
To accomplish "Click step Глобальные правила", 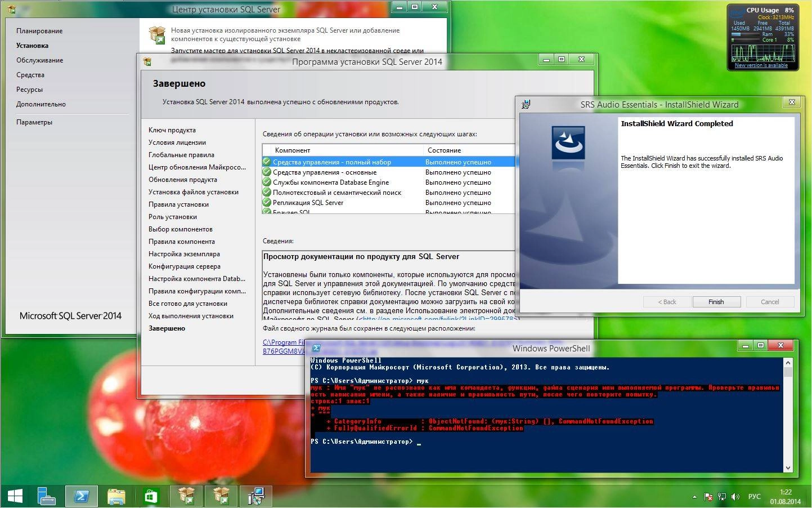I will (181, 155).
